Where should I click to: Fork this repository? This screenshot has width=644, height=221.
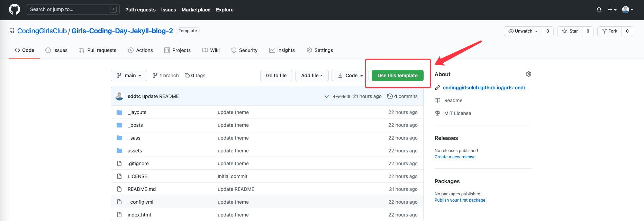[x=609, y=31]
